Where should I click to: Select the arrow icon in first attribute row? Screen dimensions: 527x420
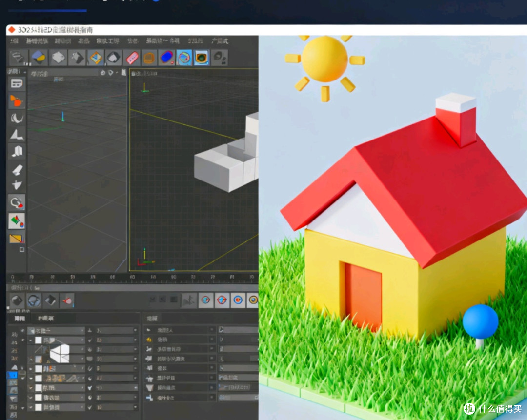(149, 330)
